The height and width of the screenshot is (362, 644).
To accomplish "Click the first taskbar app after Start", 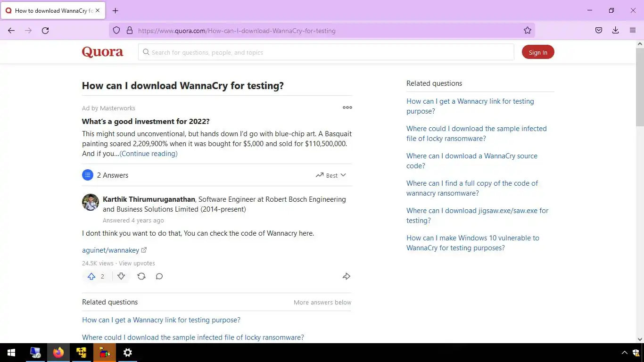I will (x=35, y=353).
